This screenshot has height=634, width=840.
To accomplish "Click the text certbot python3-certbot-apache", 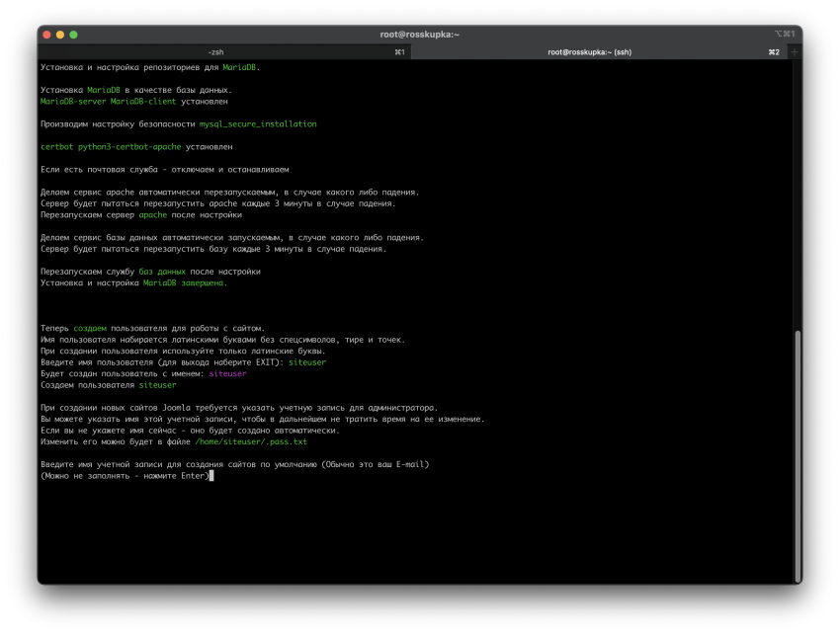I will pos(111,147).
